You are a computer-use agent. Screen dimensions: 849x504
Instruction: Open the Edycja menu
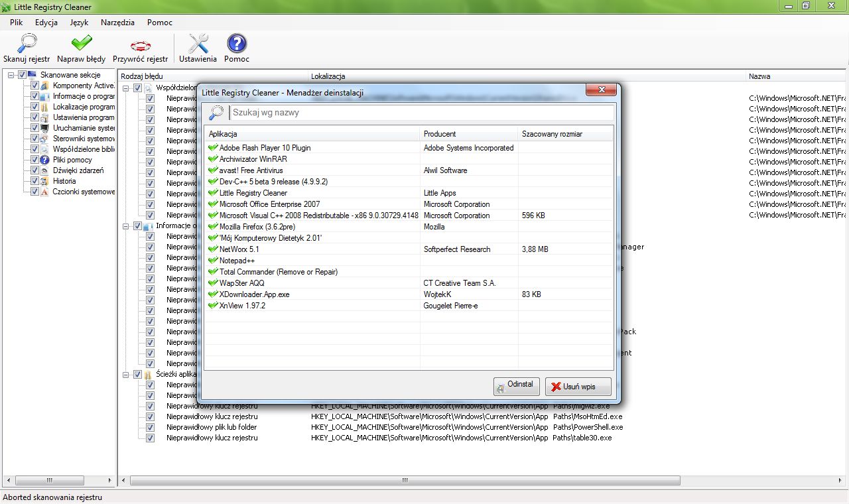point(46,23)
